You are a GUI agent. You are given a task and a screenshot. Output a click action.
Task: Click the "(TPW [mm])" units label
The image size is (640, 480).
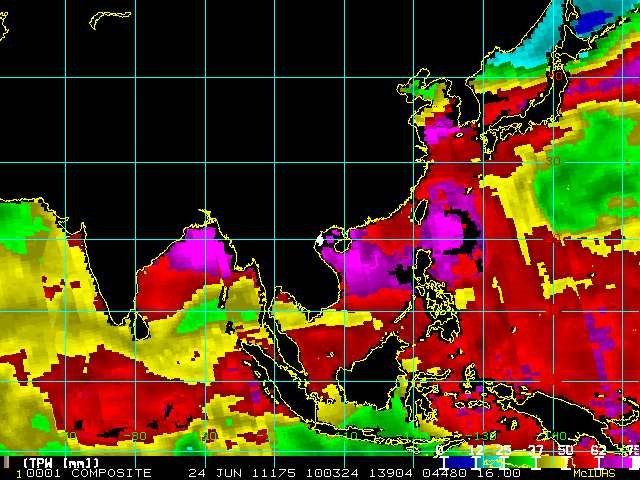(61, 463)
